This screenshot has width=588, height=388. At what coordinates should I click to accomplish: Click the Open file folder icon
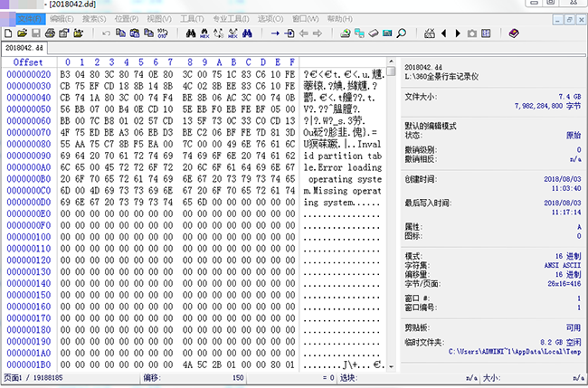point(22,33)
